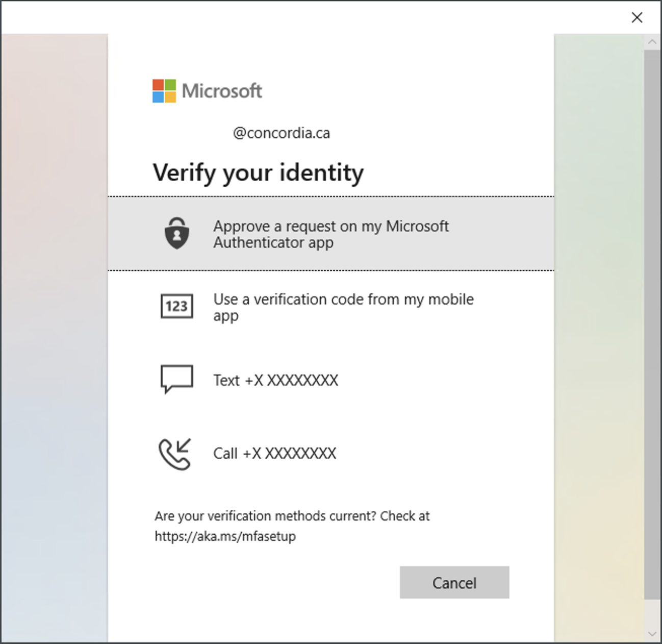Click the vertical scrollbar thumb
Image resolution: width=662 pixels, height=644 pixels.
point(652,325)
